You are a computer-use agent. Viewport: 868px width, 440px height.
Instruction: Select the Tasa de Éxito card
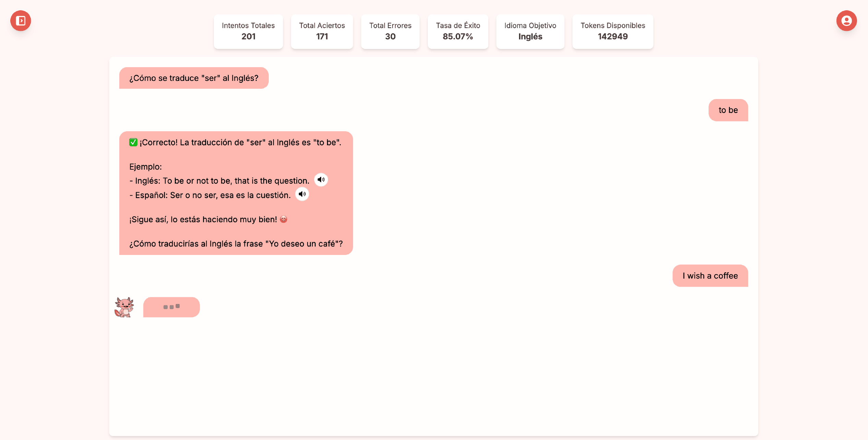458,31
